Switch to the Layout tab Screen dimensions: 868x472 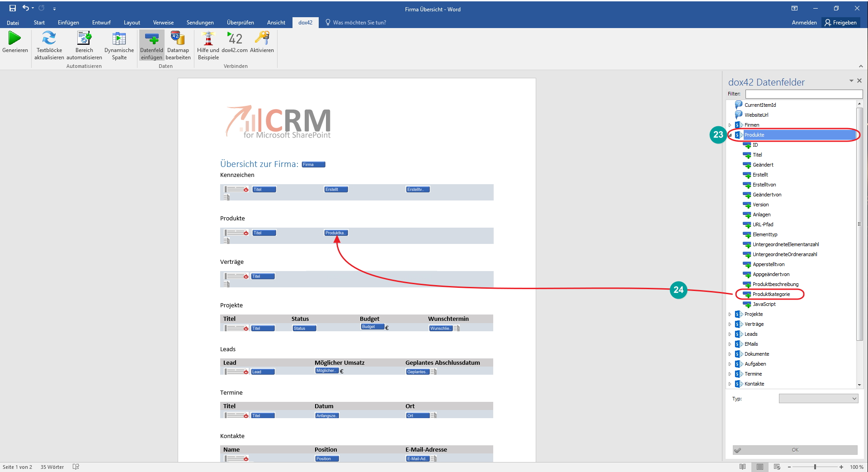(132, 23)
